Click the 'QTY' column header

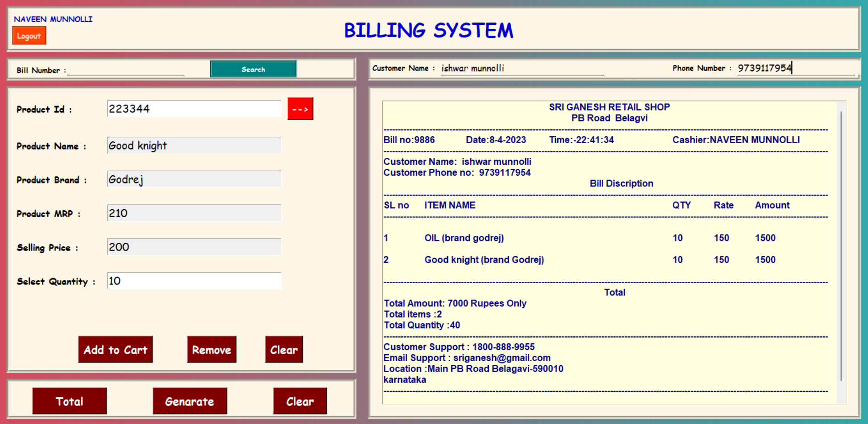tap(682, 205)
